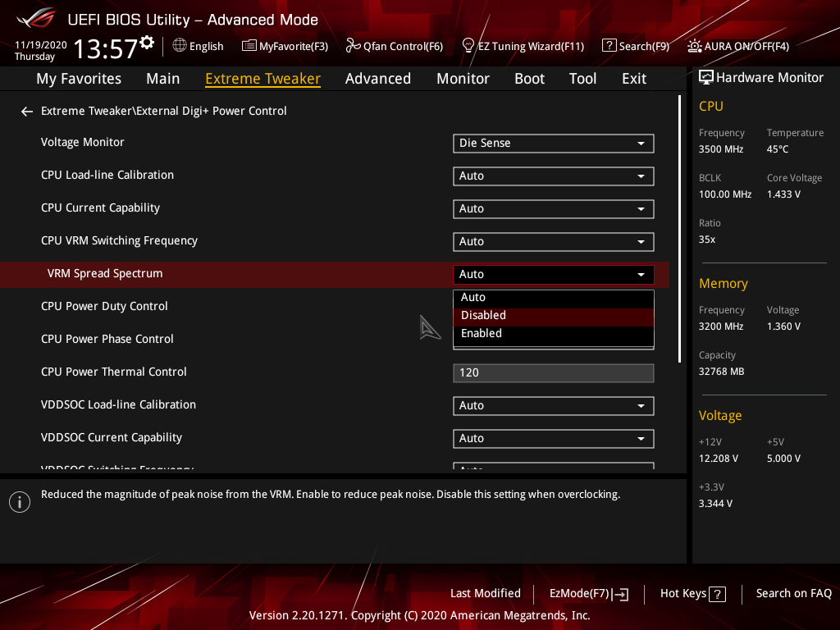Expand VDDSOC Current Capability dropdown
Viewport: 840px width, 630px height.
click(x=554, y=438)
